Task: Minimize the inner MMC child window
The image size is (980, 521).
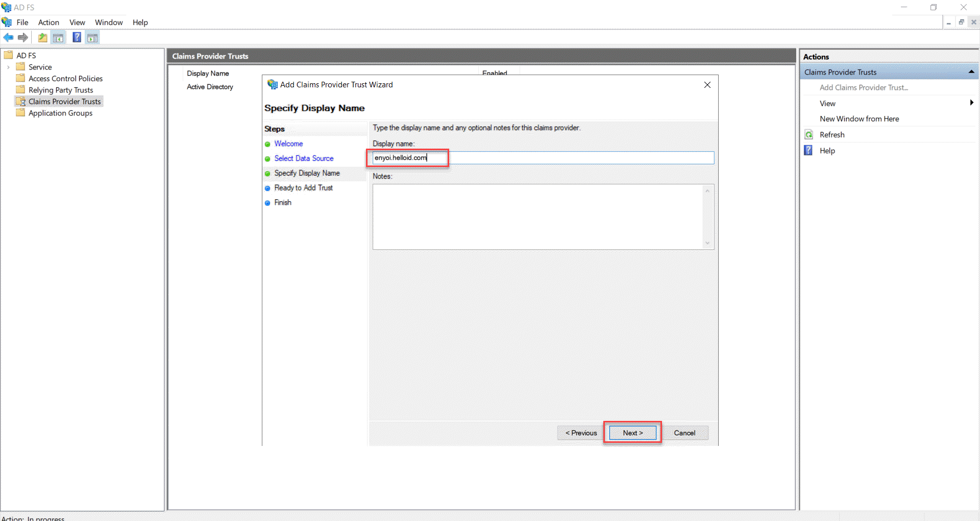Action: [x=948, y=22]
